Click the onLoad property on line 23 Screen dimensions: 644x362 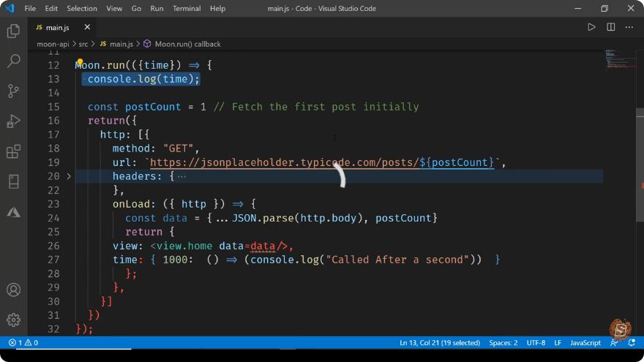click(x=132, y=204)
